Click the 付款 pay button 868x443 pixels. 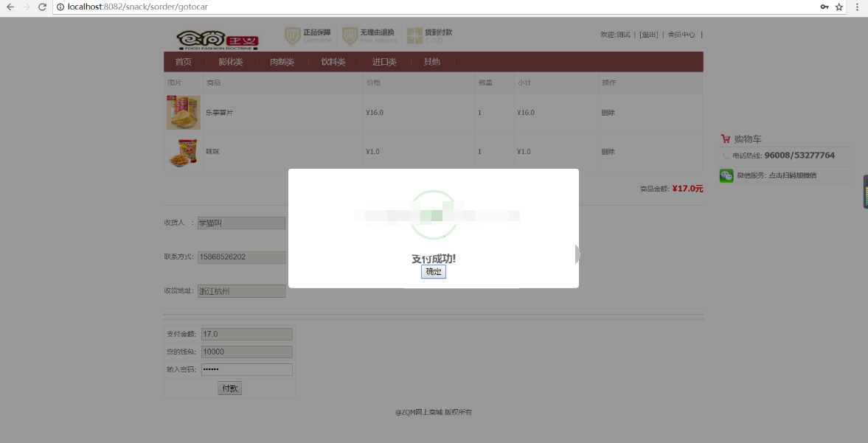230,388
